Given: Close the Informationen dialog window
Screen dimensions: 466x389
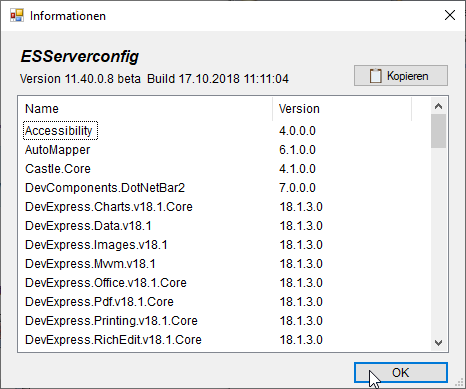Looking at the screenshot, I should click(450, 15).
